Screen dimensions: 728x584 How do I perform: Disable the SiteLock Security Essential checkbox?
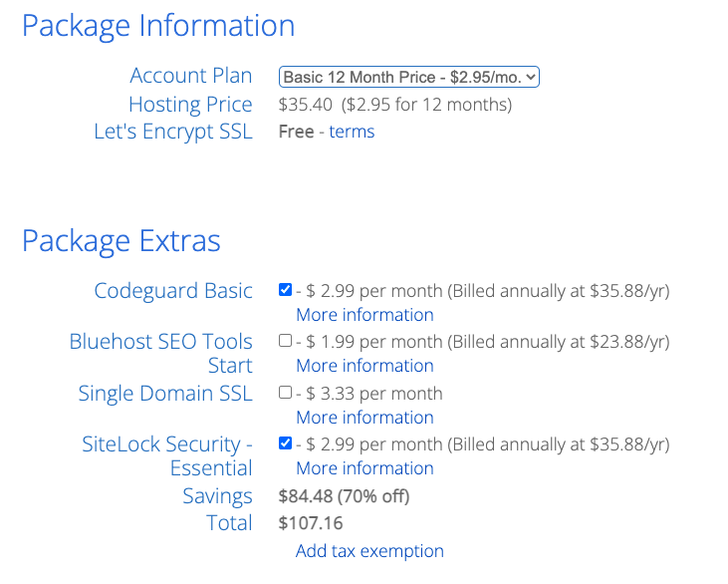[286, 443]
